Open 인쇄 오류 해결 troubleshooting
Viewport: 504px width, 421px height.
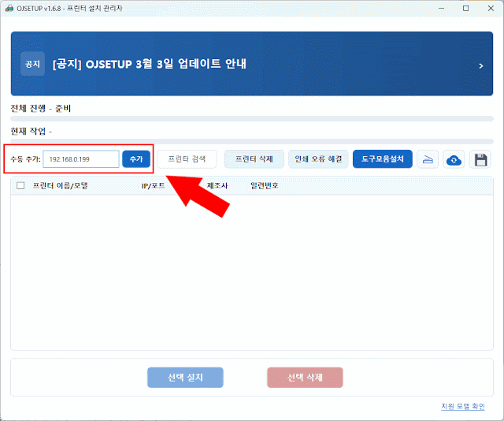pyautogui.click(x=317, y=159)
